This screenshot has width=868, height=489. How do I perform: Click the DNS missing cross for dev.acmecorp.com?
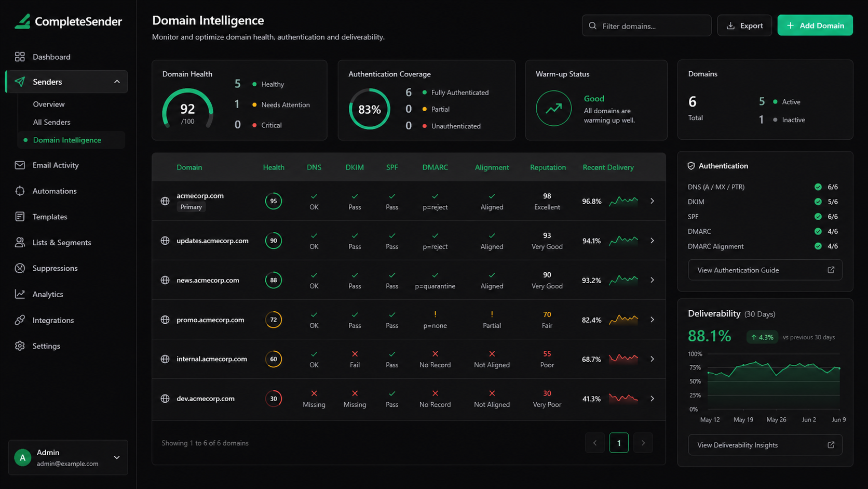pyautogui.click(x=314, y=393)
